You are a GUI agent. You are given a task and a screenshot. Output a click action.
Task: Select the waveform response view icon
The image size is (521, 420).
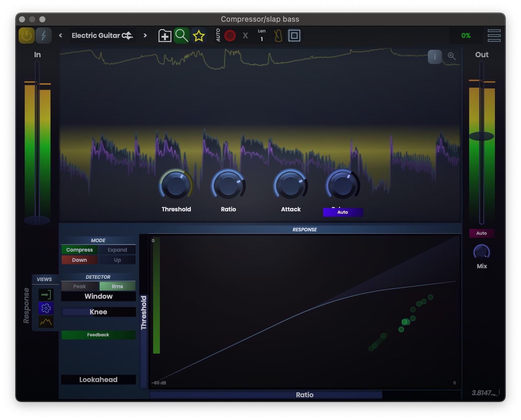(46, 322)
